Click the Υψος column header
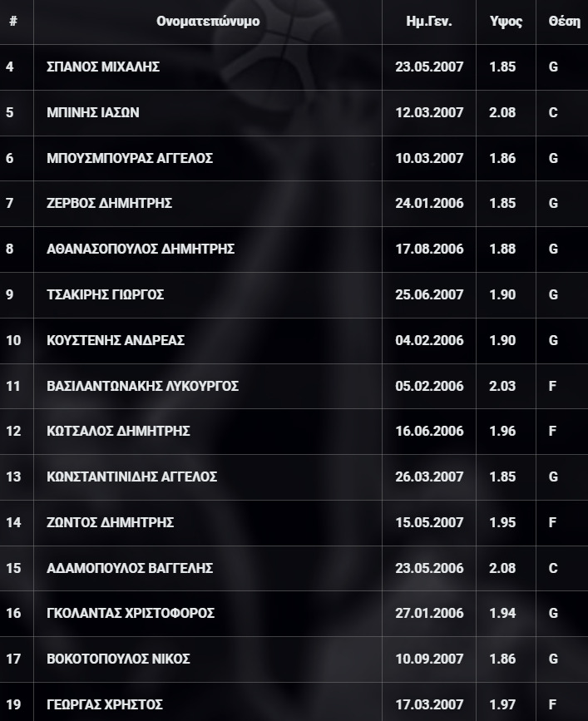 point(506,22)
